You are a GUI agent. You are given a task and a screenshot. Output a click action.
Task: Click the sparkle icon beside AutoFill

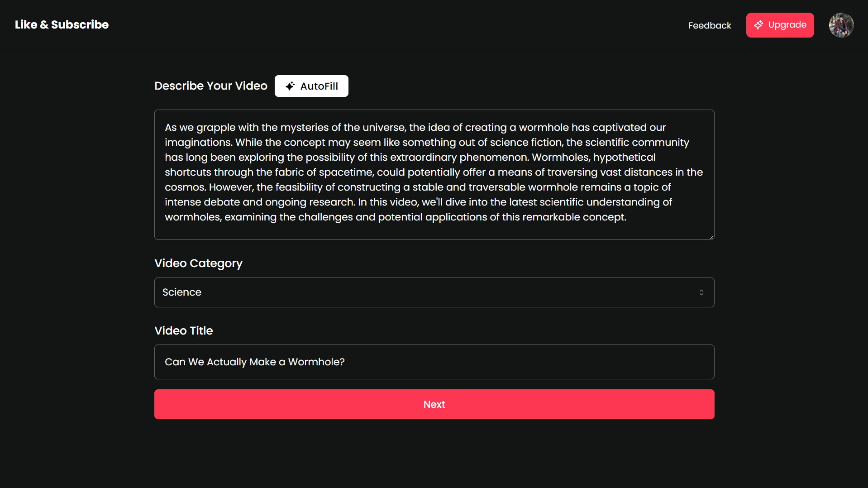tap(290, 86)
